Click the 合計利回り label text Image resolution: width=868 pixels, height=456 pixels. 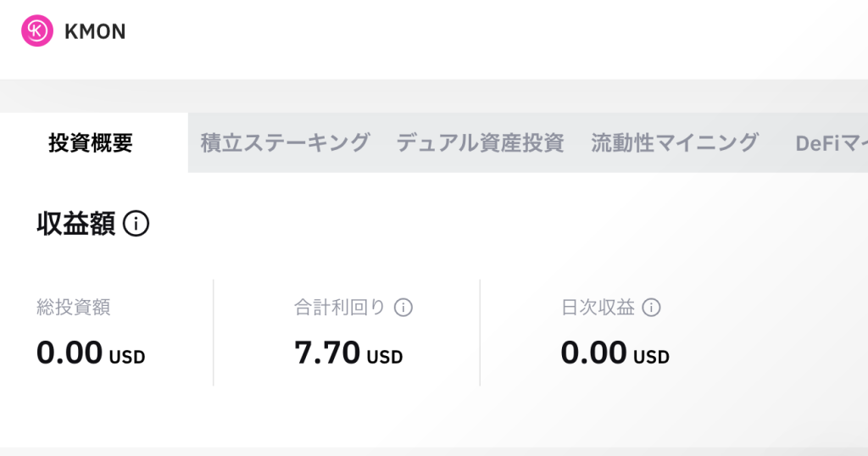coord(339,308)
